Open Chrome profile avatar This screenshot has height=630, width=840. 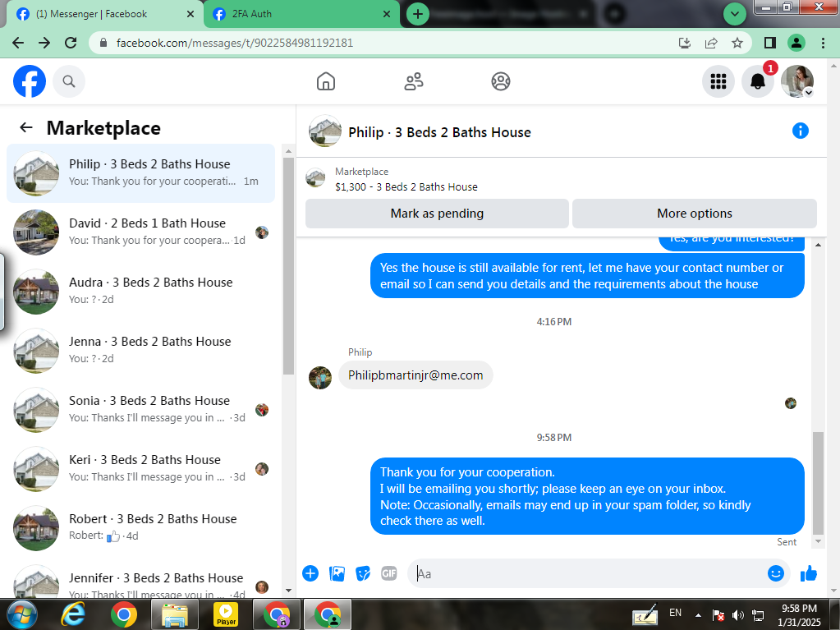pos(796,43)
